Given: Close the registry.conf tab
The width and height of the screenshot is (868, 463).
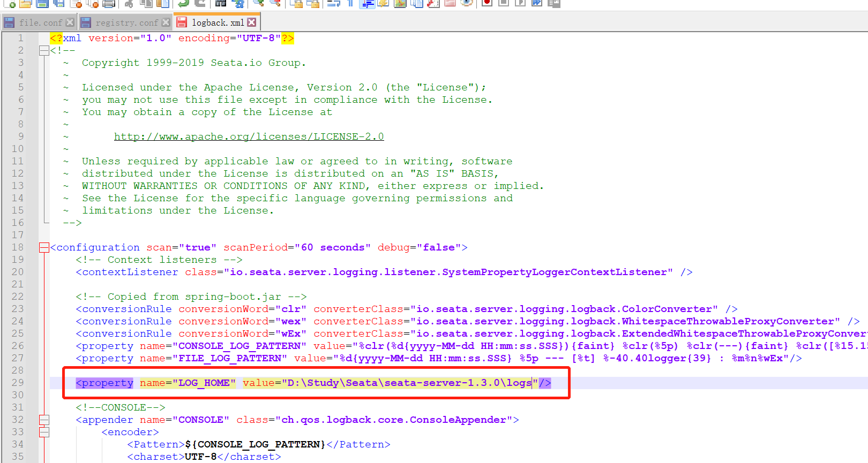Looking at the screenshot, I should pos(166,22).
